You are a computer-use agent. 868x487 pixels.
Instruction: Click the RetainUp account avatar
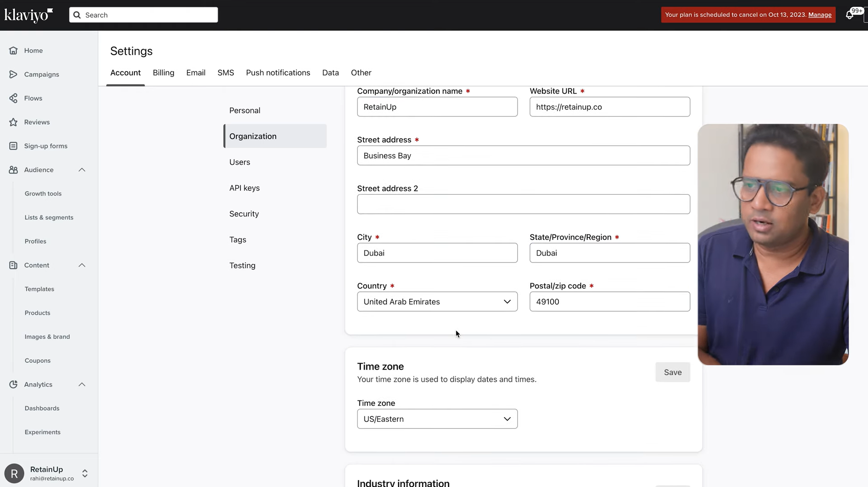[x=14, y=473]
